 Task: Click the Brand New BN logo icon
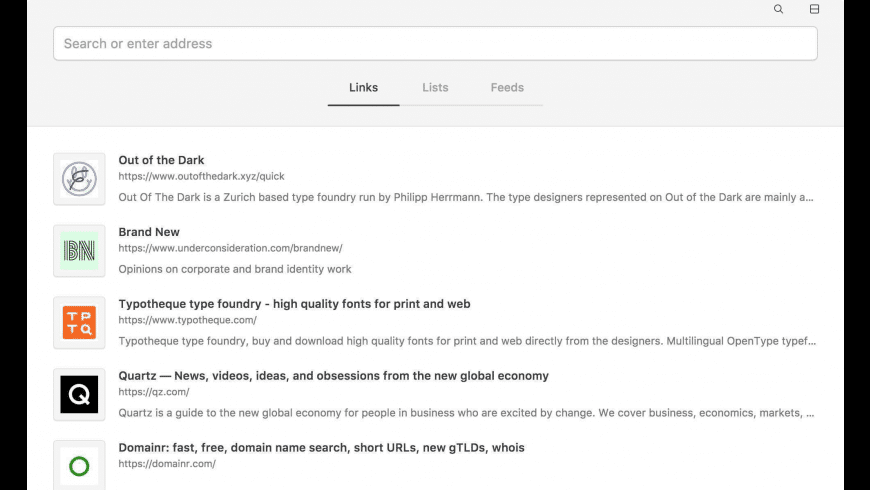click(79, 251)
